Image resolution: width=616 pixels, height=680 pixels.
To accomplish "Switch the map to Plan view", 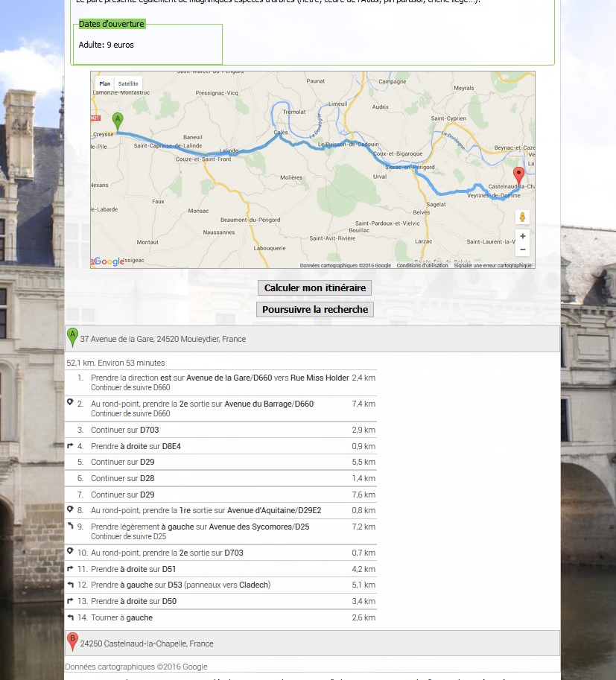I will 104,83.
